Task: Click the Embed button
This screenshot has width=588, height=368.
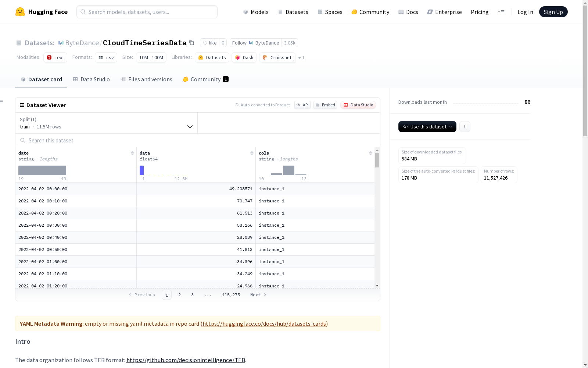Action: [325, 105]
